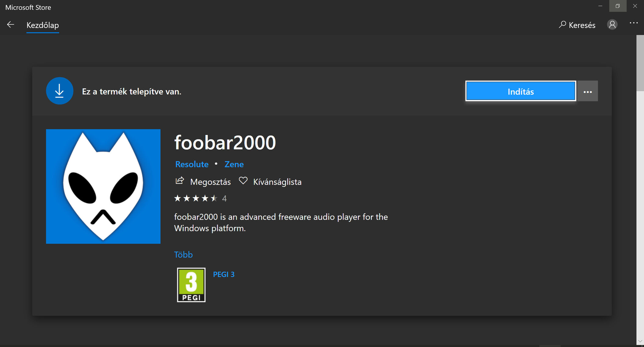Open the user account icon
Image resolution: width=644 pixels, height=347 pixels.
click(x=612, y=24)
